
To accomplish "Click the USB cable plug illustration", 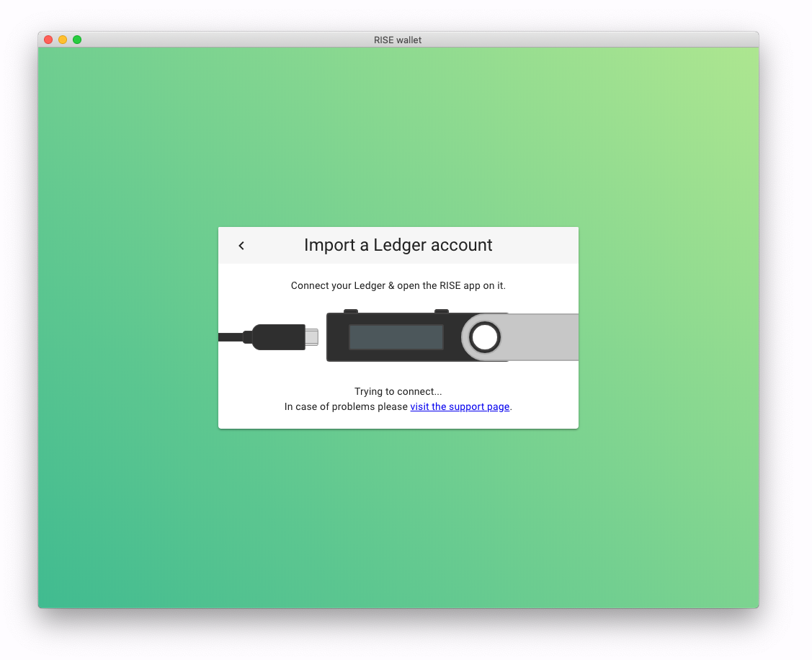I will [268, 337].
